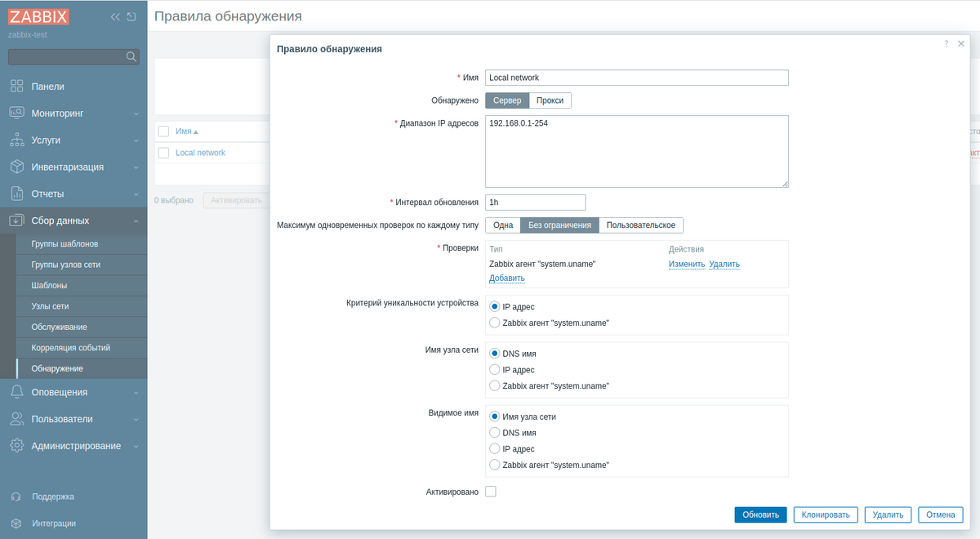This screenshot has width=980, height=539.
Task: Collapse the sidebar with double-arrow icon
Action: [x=115, y=17]
